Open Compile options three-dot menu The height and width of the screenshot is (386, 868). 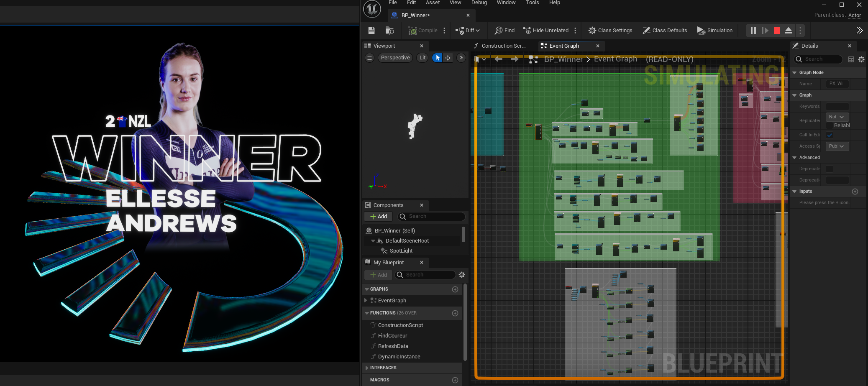coord(444,31)
